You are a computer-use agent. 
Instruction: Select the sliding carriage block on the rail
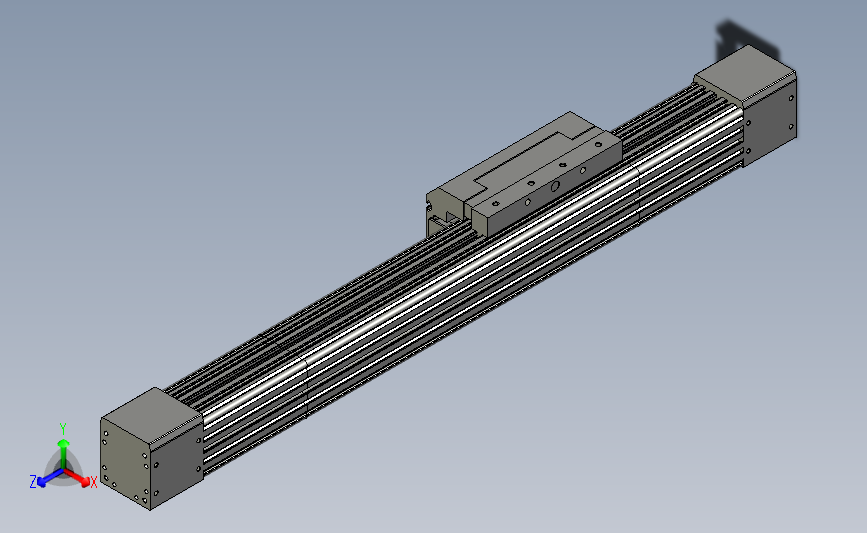pyautogui.click(x=524, y=174)
